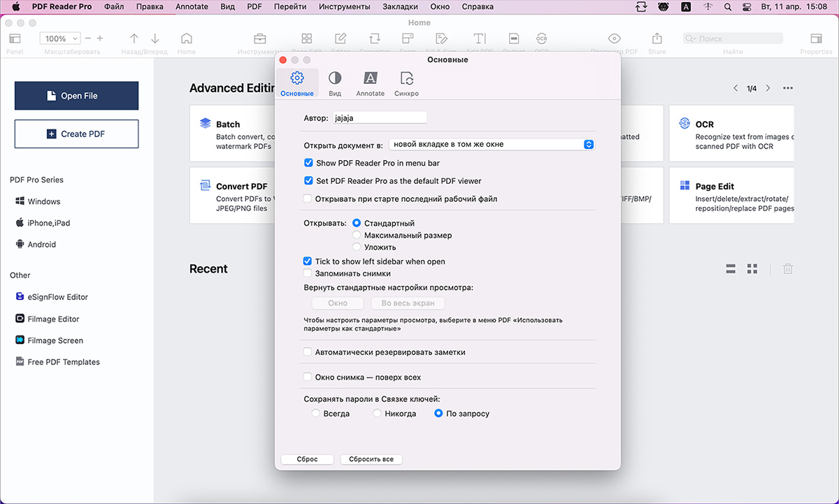Click the Open File button
The width and height of the screenshot is (839, 504).
point(77,96)
